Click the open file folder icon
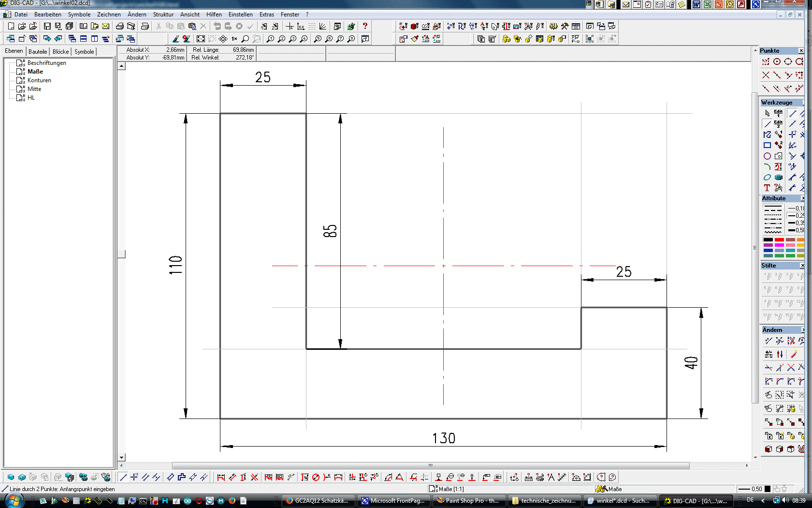Screen dimensions: 812x508 click(22, 26)
